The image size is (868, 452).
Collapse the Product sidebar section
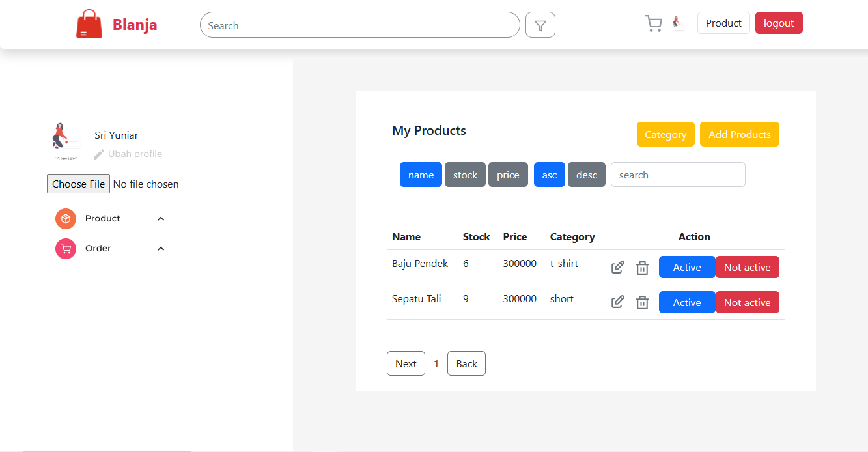(x=160, y=218)
